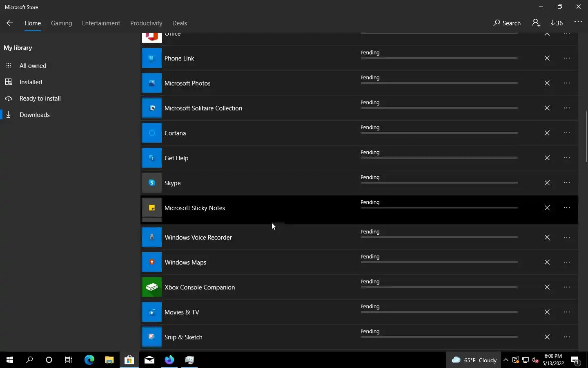
Task: Open the Microsoft Sticky Notes icon
Action: click(151, 208)
